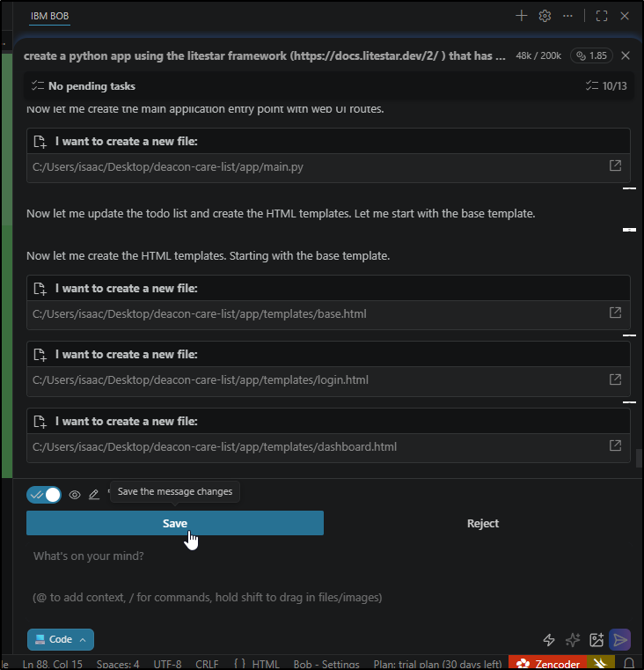Send the message with the arrow icon
Viewport: 644px width, 670px height.
(x=620, y=640)
